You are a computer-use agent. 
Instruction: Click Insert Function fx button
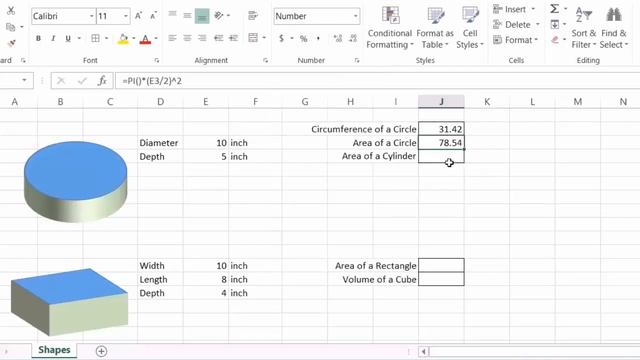102,81
